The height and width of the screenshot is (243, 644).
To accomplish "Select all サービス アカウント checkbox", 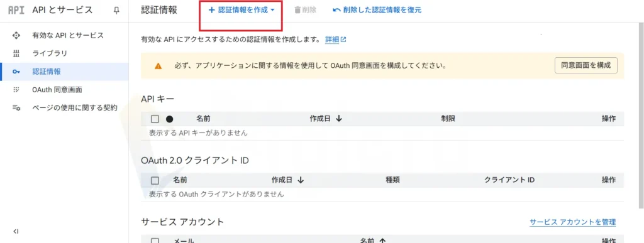I will pos(155,240).
